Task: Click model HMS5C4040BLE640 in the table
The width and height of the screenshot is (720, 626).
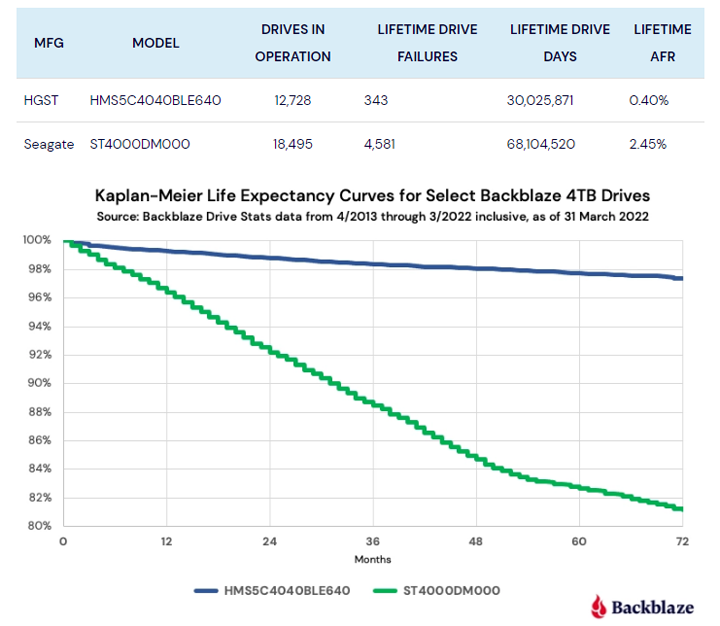Action: pyautogui.click(x=155, y=100)
